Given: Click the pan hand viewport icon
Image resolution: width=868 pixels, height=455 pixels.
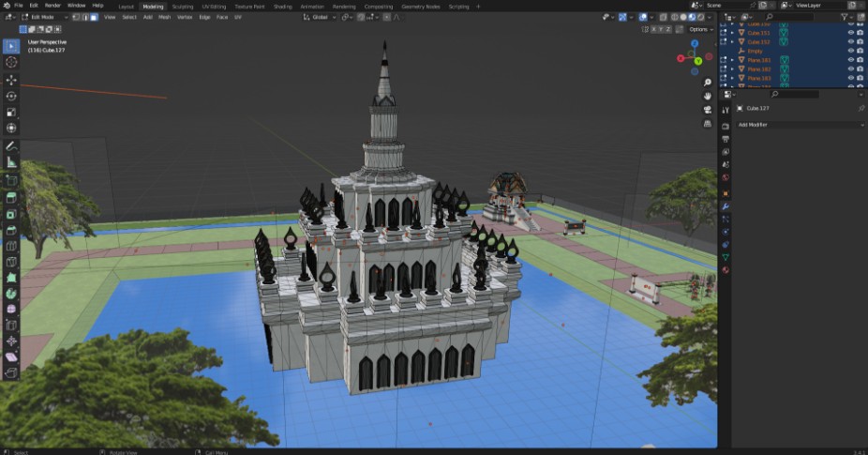Looking at the screenshot, I should click(x=707, y=96).
